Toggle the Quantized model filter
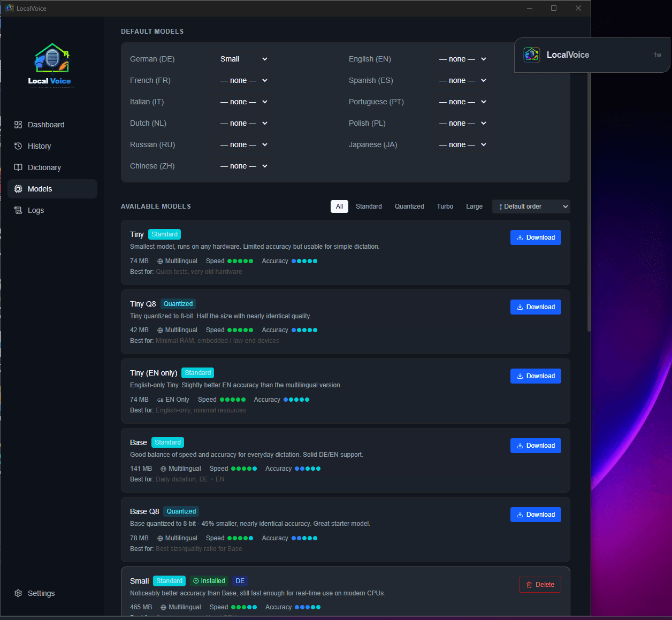This screenshot has width=672, height=620. point(409,206)
